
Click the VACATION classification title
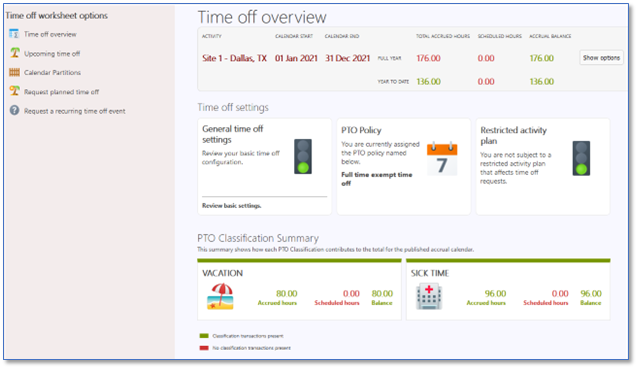point(223,273)
